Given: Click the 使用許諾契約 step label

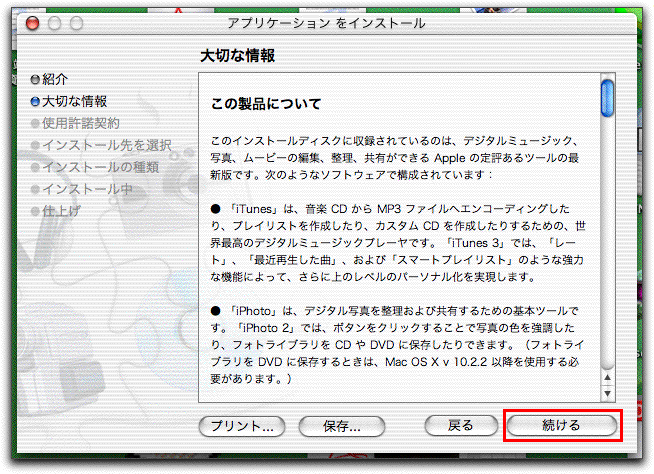Looking at the screenshot, I should 80,123.
